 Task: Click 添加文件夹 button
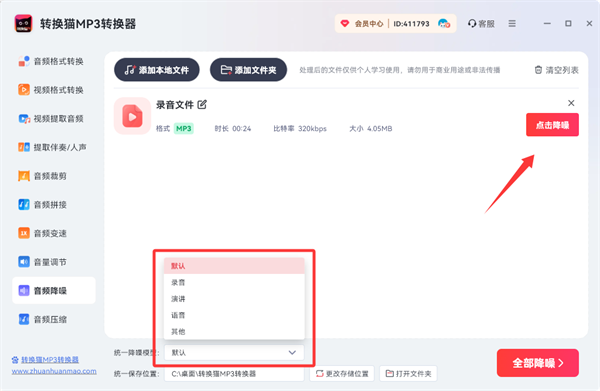pyautogui.click(x=248, y=70)
